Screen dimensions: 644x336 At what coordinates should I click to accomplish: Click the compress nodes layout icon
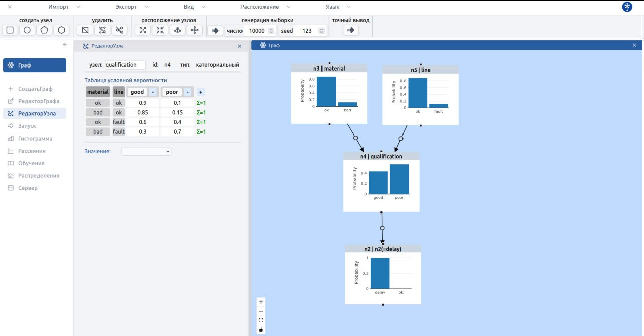[160, 30]
